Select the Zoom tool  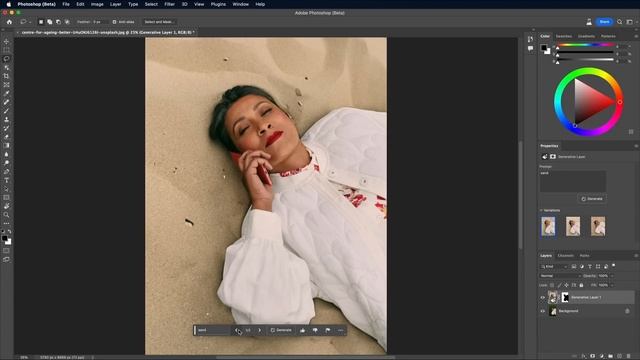(x=6, y=215)
